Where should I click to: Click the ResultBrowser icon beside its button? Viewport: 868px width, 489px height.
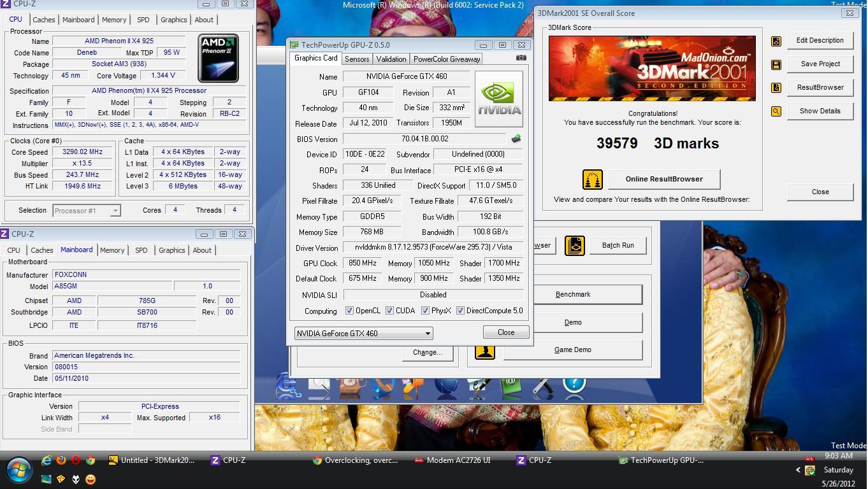pos(776,88)
